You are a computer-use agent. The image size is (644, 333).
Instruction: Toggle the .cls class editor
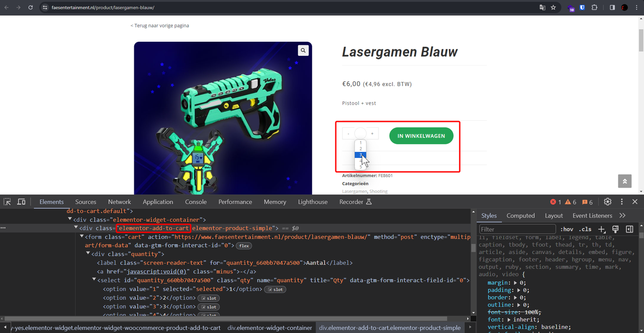(x=585, y=229)
